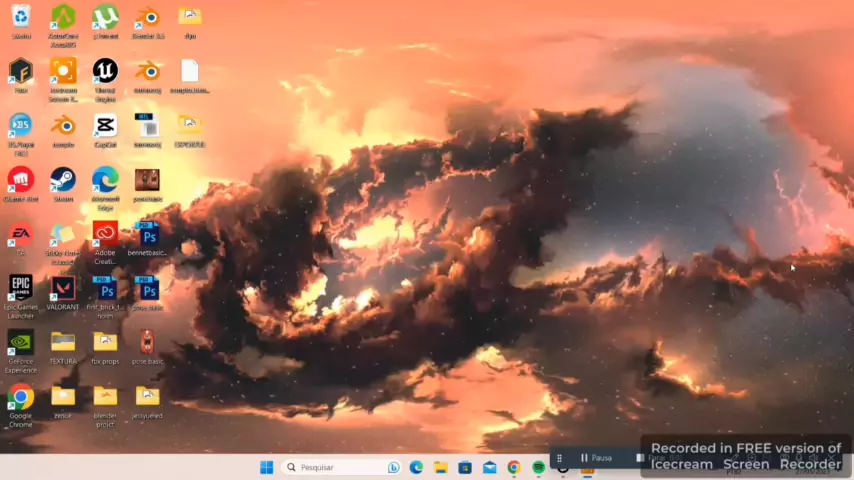Open the Windows Start menu

(266, 467)
